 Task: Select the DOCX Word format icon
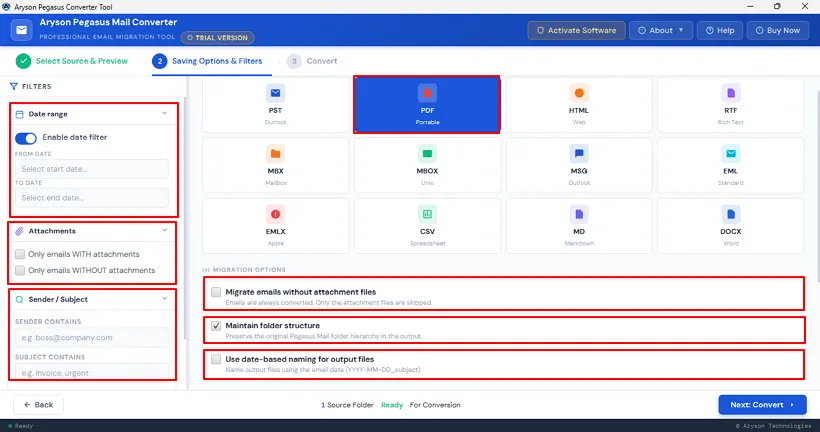click(x=731, y=214)
